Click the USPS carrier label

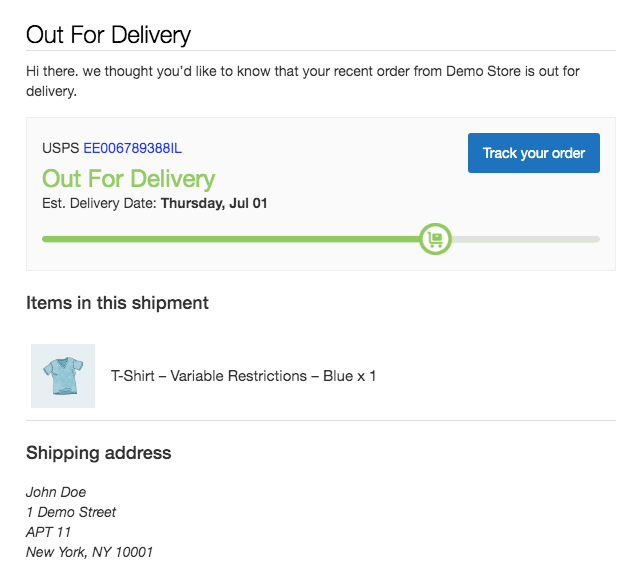(61, 148)
